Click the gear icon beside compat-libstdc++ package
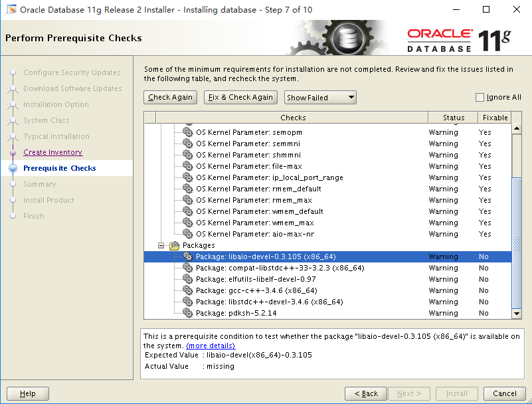Image resolution: width=532 pixels, height=404 pixels. [187, 268]
